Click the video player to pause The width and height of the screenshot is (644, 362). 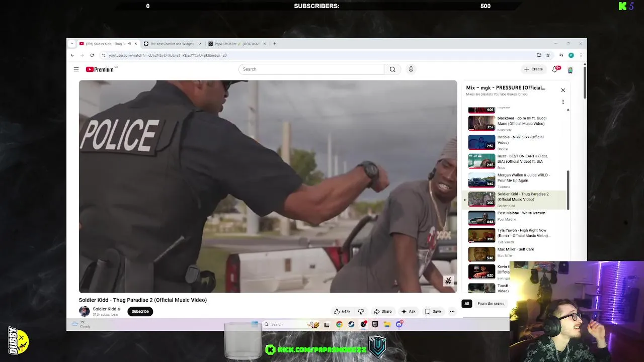click(268, 187)
